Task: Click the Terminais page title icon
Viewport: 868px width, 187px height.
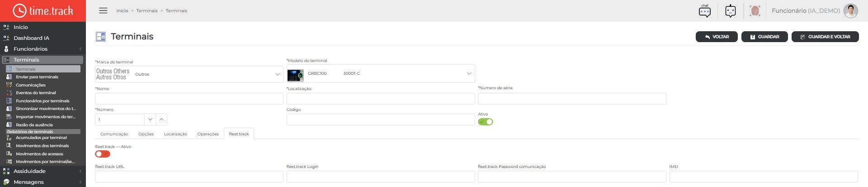Action: 101,37
